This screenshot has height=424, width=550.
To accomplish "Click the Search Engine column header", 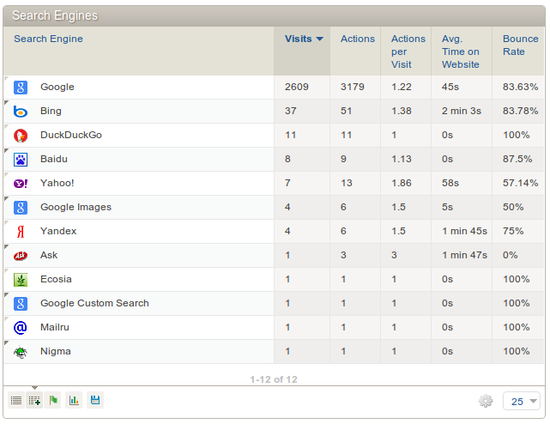I will pyautogui.click(x=48, y=39).
